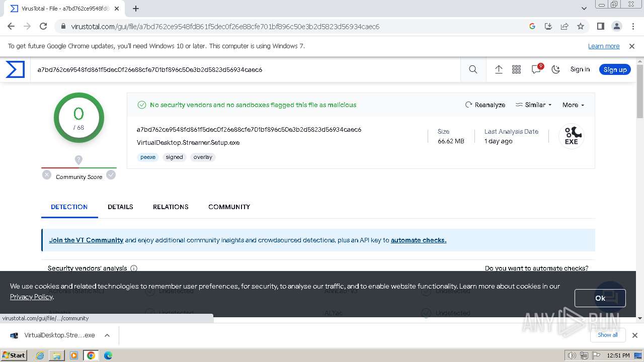Click the 0/68 detection score circle
This screenshot has height=362, width=644.
[79, 118]
